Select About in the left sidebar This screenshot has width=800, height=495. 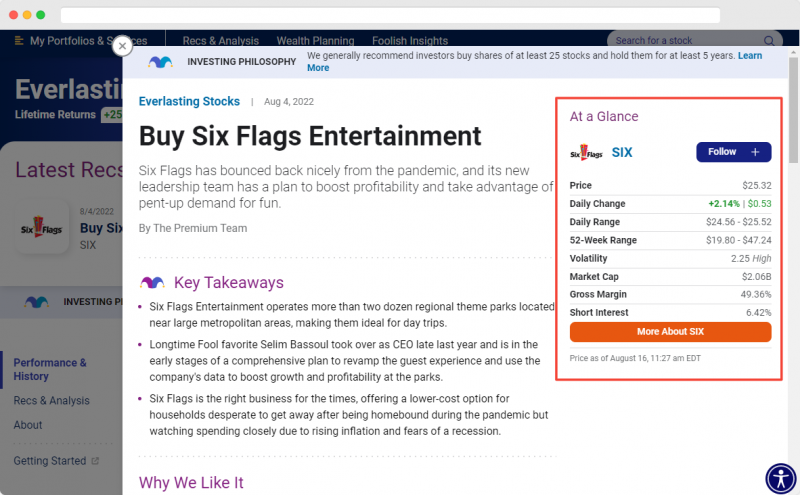coord(28,425)
